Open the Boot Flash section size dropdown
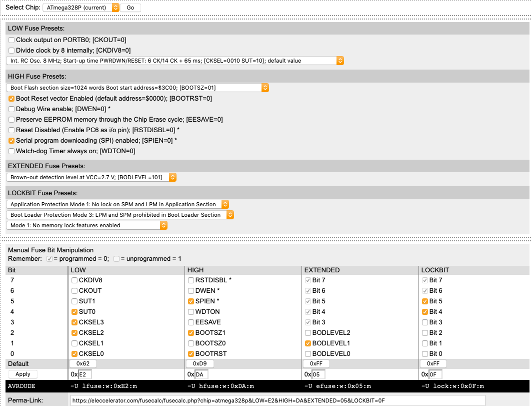This screenshot has width=532, height=406. pyautogui.click(x=136, y=87)
